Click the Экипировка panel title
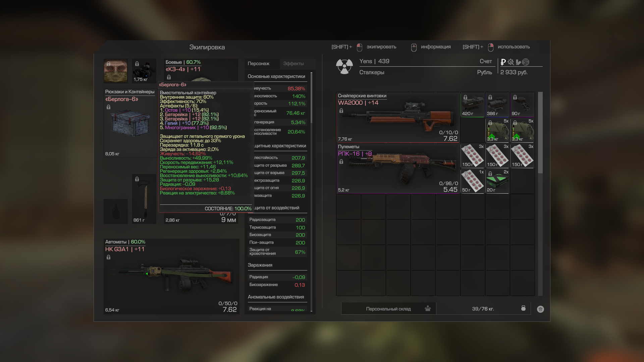The height and width of the screenshot is (362, 644). 207,47
